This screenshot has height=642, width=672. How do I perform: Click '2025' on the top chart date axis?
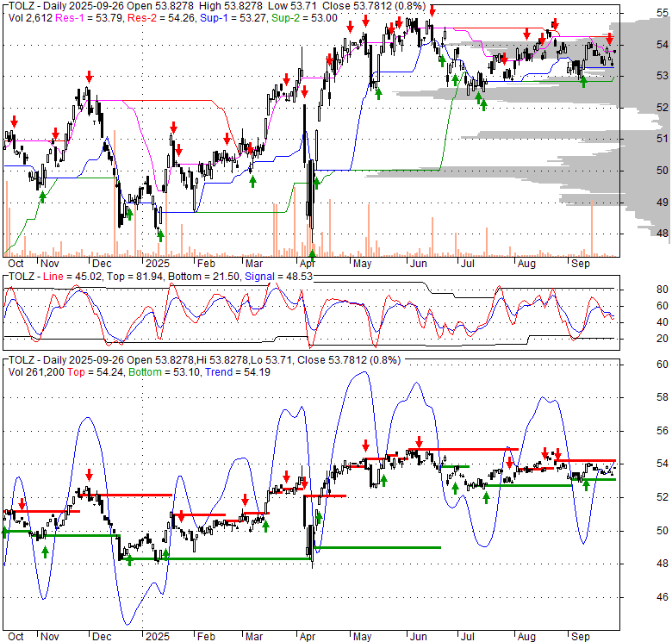point(158,264)
